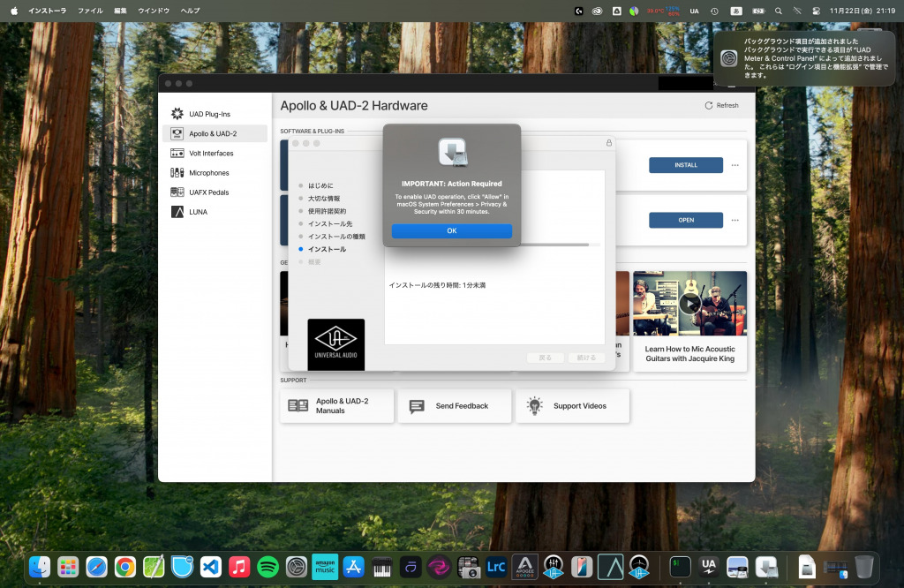The height and width of the screenshot is (588, 904).
Task: Click Send Feedback card
Action: pyautogui.click(x=455, y=406)
